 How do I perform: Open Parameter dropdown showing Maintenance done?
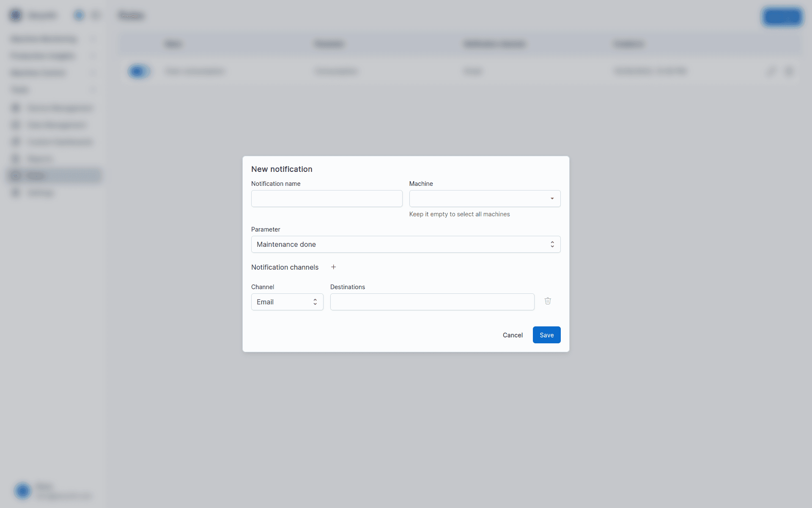point(406,244)
